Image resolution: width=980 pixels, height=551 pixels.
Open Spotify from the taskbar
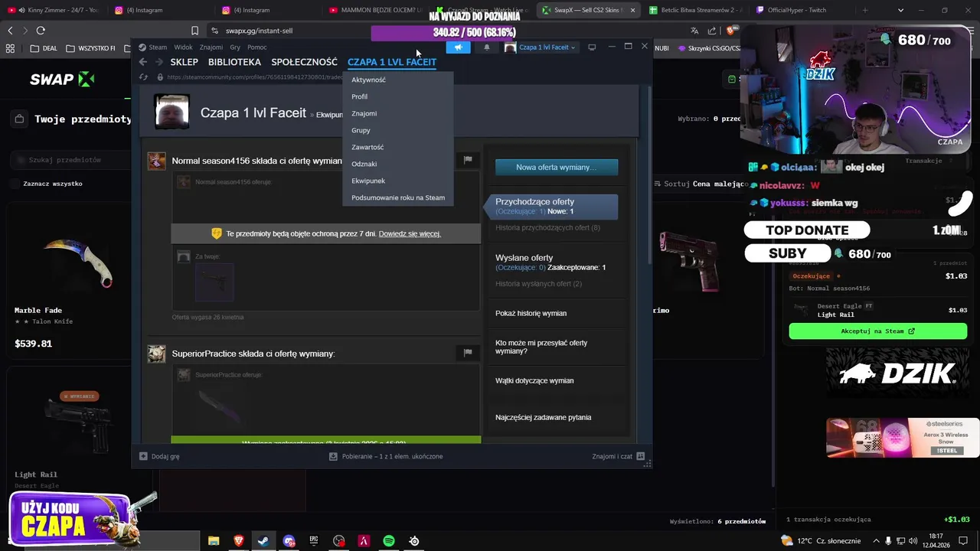point(389,541)
